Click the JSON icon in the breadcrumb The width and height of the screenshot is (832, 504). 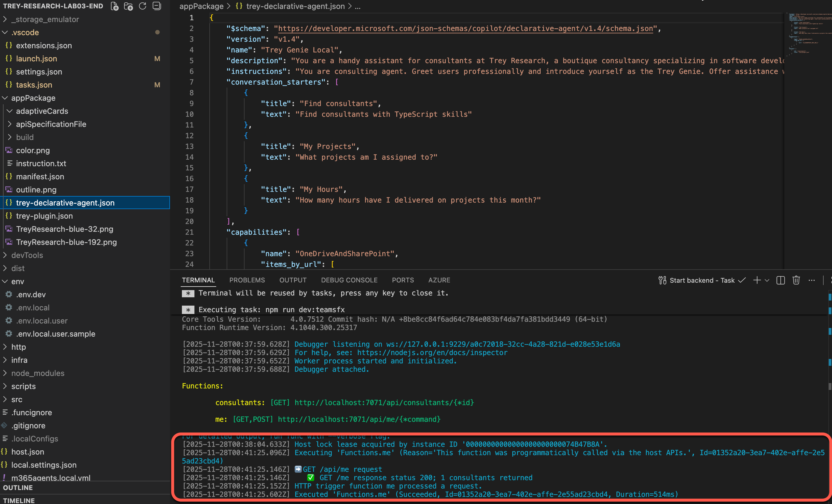point(239,6)
